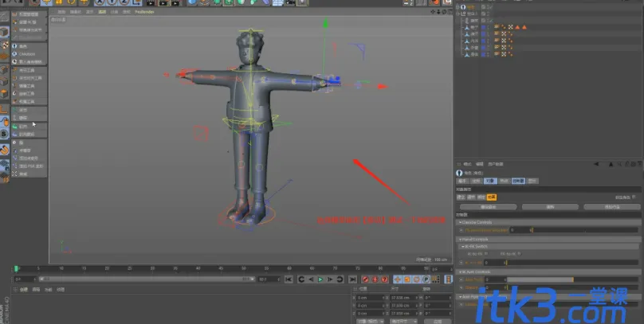Collapse the IK-FK Switch group

point(463,247)
